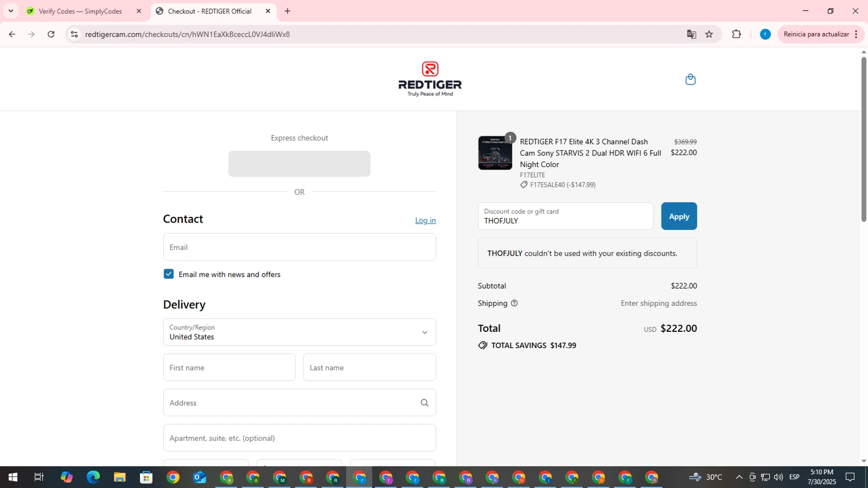
Task: Launch Copilot from the taskbar
Action: 67,477
